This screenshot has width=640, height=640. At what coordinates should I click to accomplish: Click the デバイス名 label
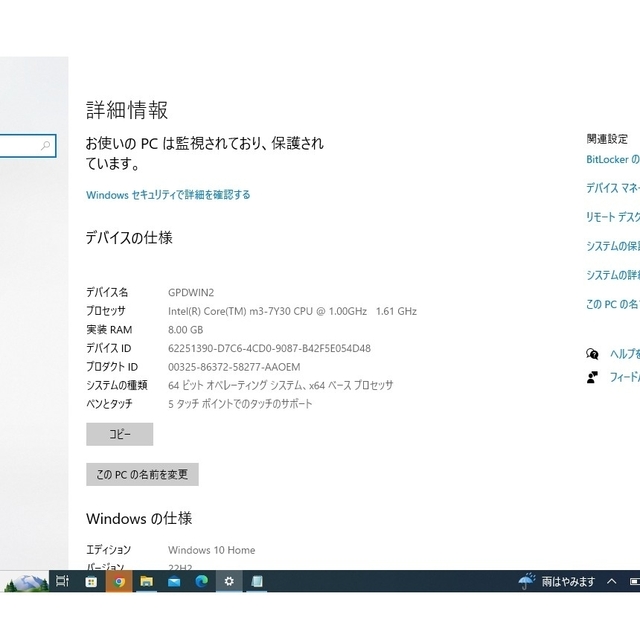click(107, 292)
